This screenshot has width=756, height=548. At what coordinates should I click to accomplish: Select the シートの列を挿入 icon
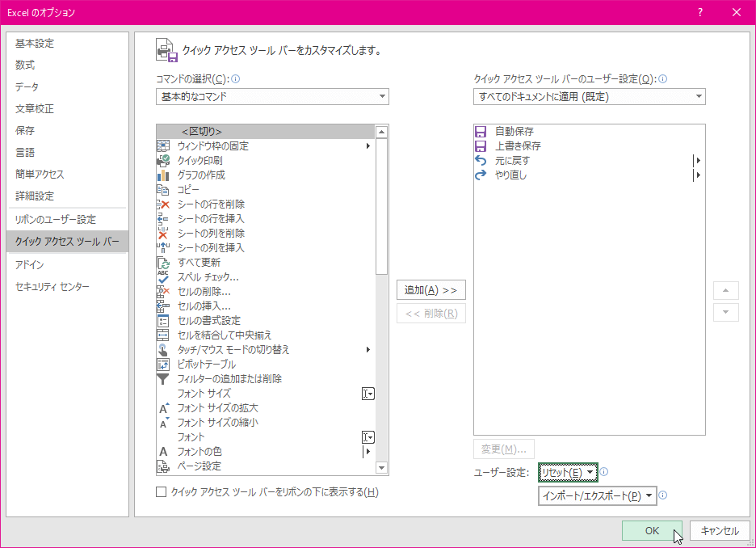pos(163,247)
